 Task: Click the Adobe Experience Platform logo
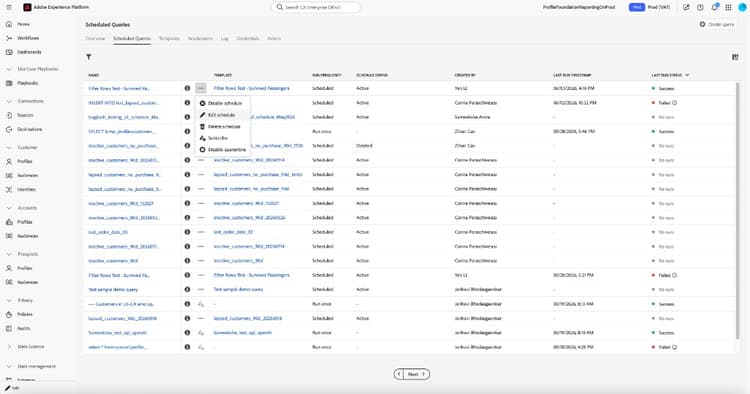[x=27, y=7]
